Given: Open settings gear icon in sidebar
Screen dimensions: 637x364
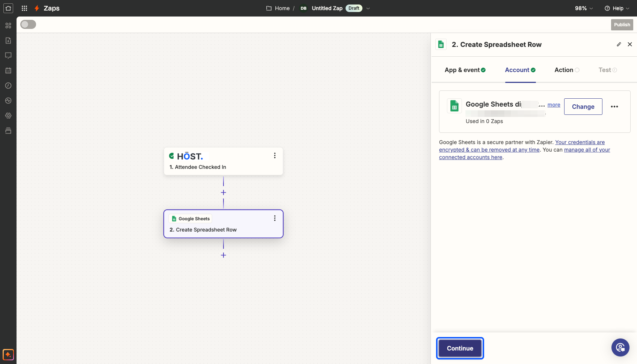Looking at the screenshot, I should pyautogui.click(x=8, y=116).
